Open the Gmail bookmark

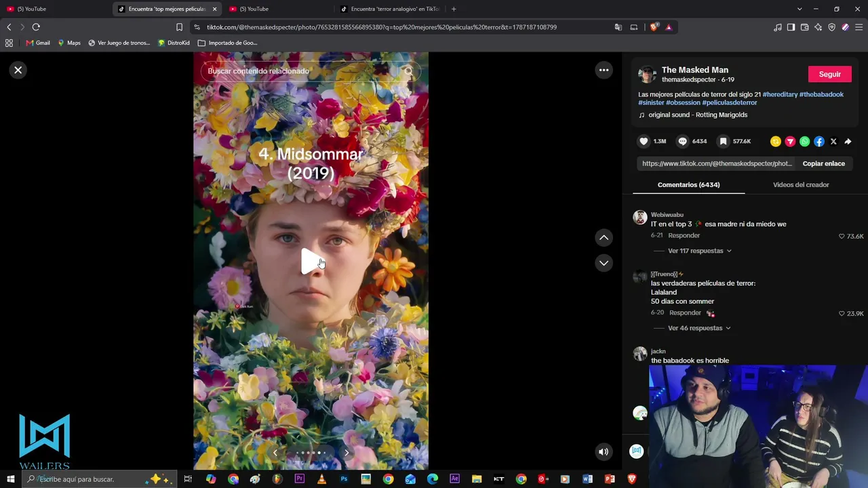[x=38, y=43]
